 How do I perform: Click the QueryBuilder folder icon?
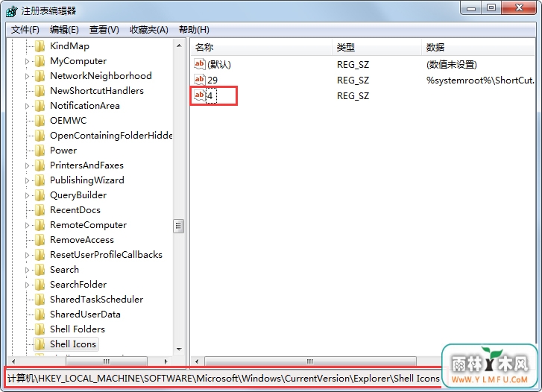click(40, 195)
